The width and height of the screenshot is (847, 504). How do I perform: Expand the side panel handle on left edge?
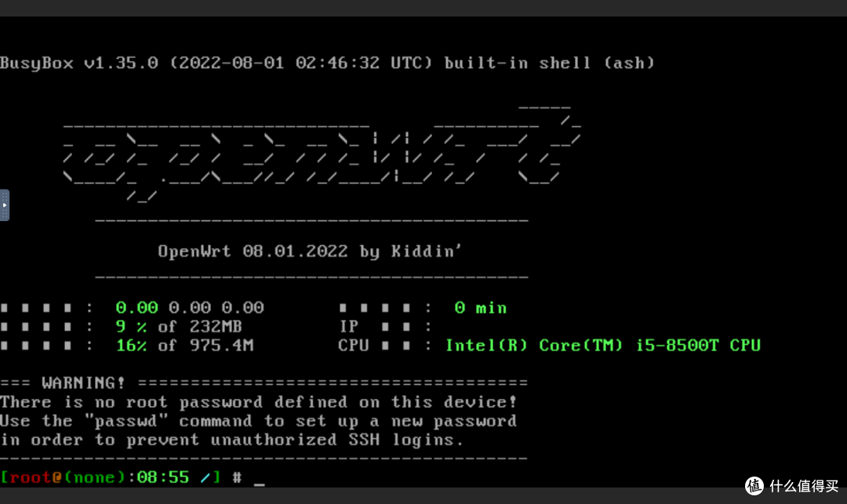(5, 205)
